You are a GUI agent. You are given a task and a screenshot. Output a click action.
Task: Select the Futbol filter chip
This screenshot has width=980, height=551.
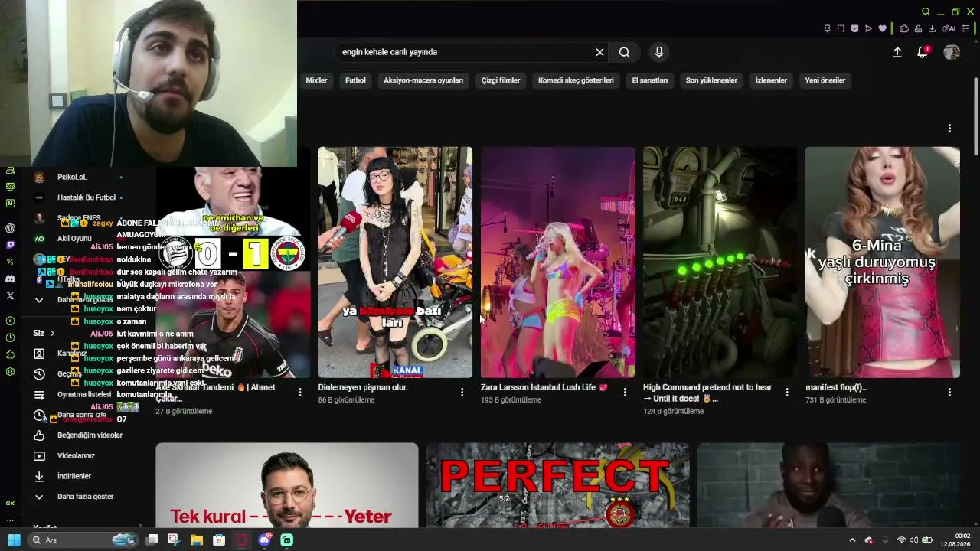(355, 80)
